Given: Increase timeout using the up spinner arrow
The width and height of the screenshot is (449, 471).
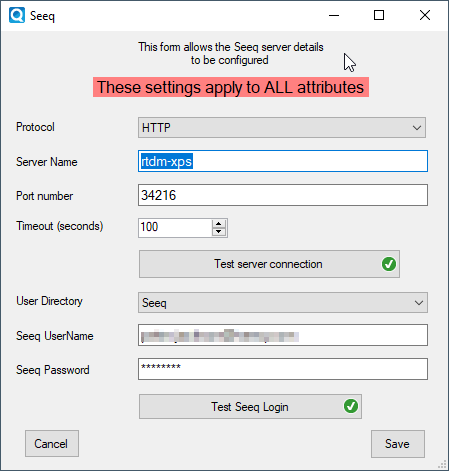Looking at the screenshot, I should click(219, 224).
